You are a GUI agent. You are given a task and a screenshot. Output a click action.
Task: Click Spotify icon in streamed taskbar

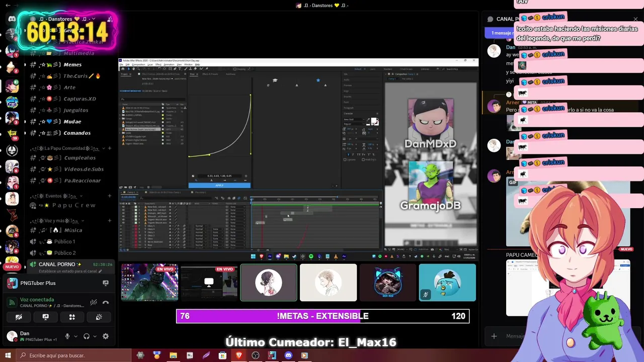(311, 256)
